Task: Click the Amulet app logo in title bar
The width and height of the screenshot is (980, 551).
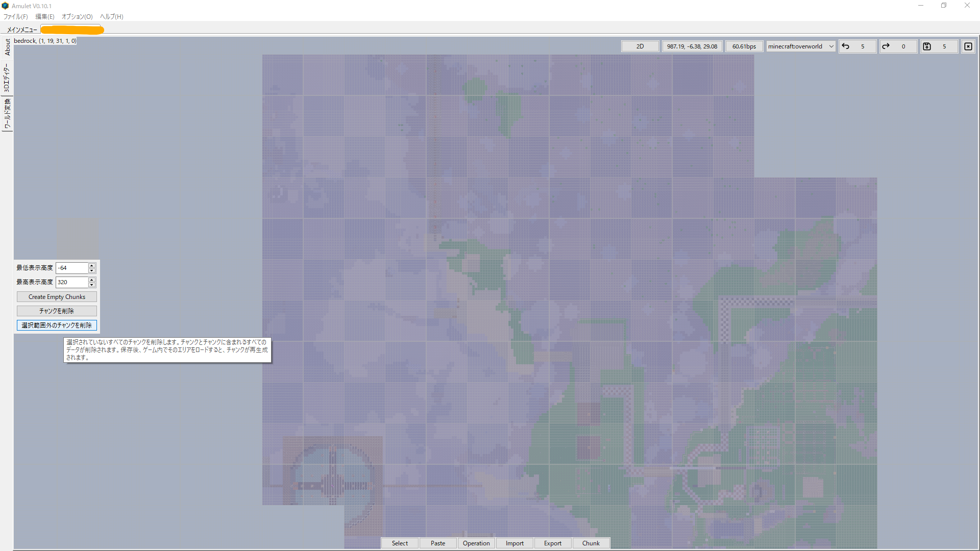Action: point(6,6)
